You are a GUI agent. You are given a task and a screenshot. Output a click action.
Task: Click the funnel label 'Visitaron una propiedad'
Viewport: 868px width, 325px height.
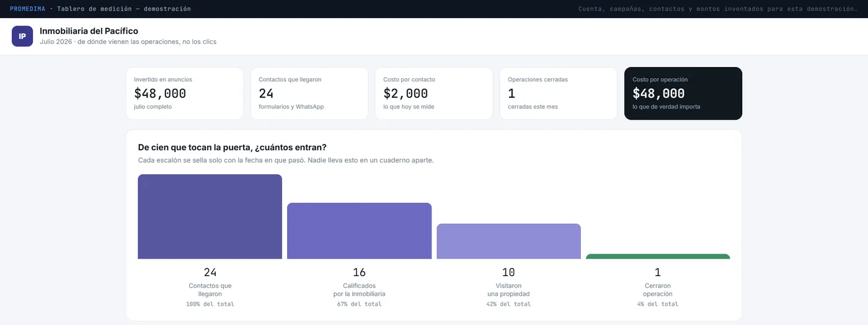(x=508, y=290)
